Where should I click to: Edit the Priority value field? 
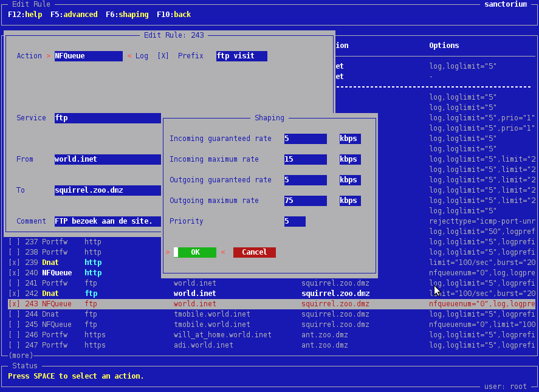point(295,221)
